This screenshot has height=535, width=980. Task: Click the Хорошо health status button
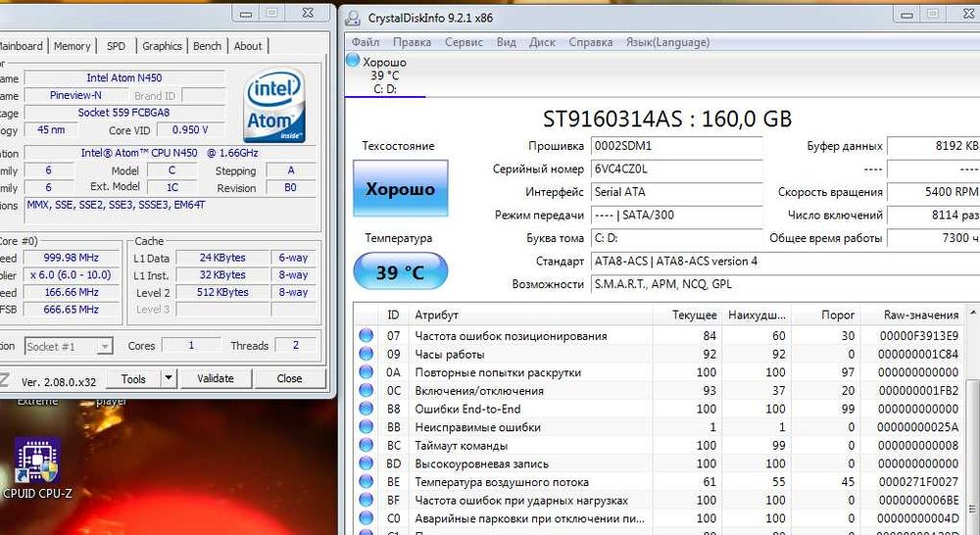(x=401, y=189)
